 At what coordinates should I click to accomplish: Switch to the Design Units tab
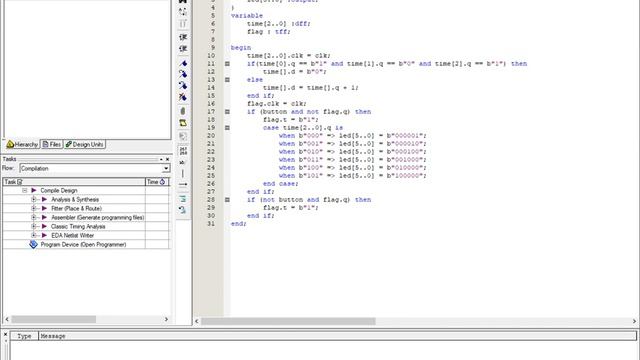[84, 144]
